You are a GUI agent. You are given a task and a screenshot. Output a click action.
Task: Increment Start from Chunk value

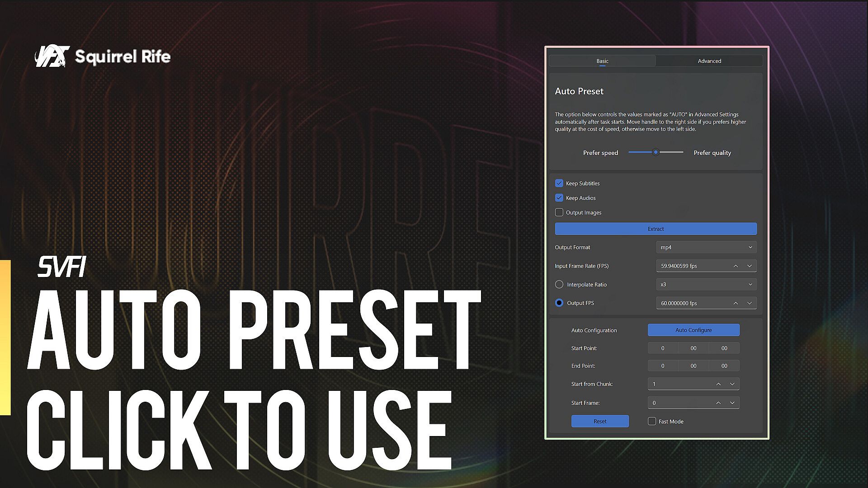click(x=718, y=384)
